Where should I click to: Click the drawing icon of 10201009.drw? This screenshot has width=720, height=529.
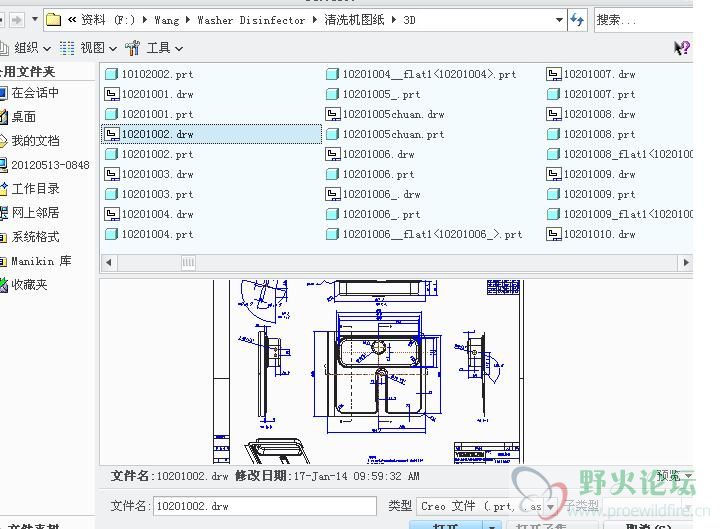coord(554,174)
